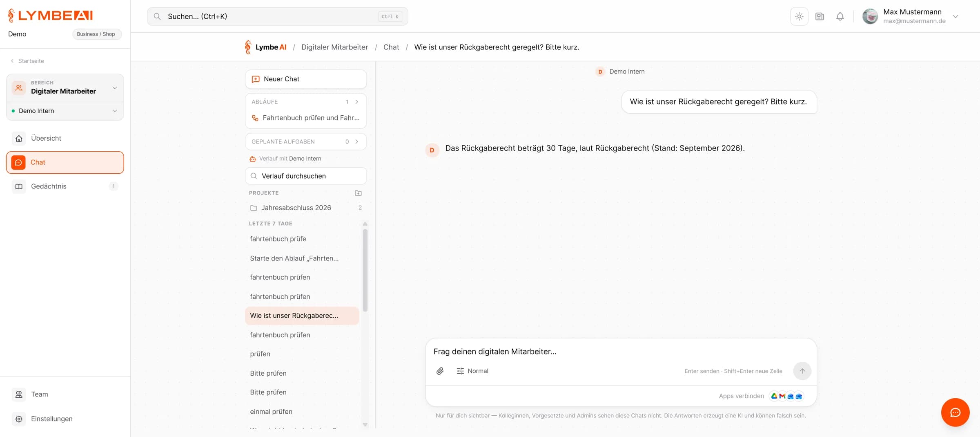The width and height of the screenshot is (980, 437).
Task: Open the Bereich Digitaler Mitarbeiter dropdown
Action: [x=65, y=88]
